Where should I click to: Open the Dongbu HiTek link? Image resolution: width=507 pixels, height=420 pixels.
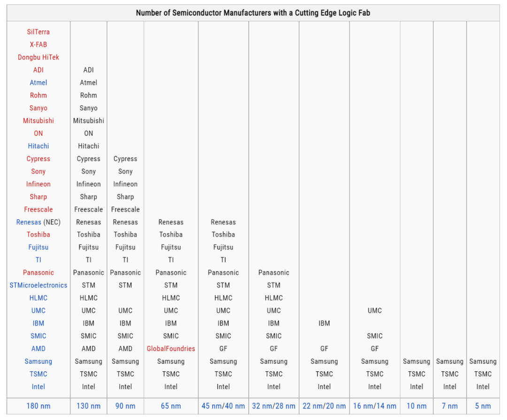tap(38, 57)
